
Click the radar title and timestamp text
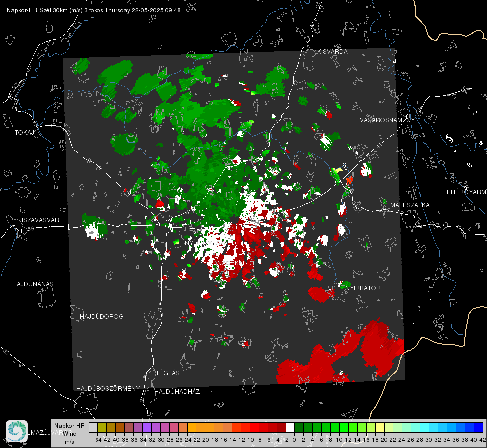(94, 10)
